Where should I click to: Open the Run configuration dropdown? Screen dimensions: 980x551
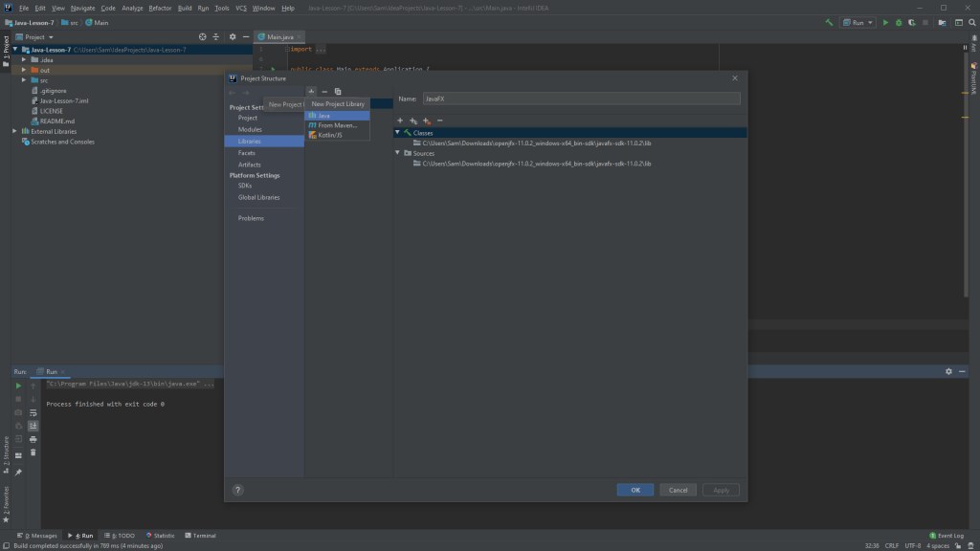pos(858,22)
